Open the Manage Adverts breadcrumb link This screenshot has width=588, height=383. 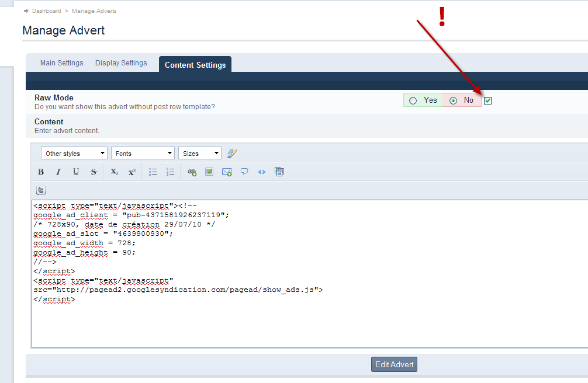coord(94,11)
